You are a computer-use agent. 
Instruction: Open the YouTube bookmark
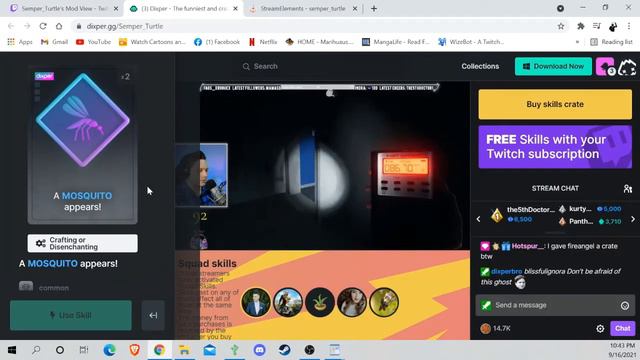pyautogui.click(x=93, y=42)
